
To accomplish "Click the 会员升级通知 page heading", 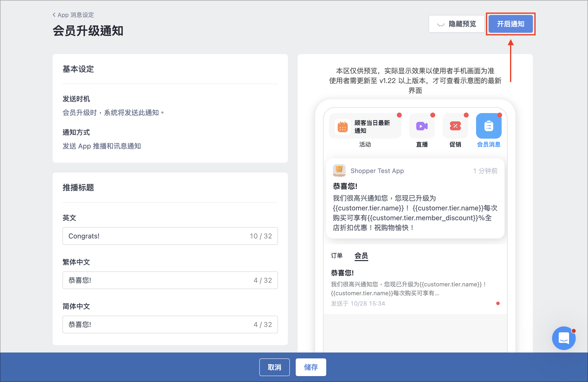I will (88, 31).
